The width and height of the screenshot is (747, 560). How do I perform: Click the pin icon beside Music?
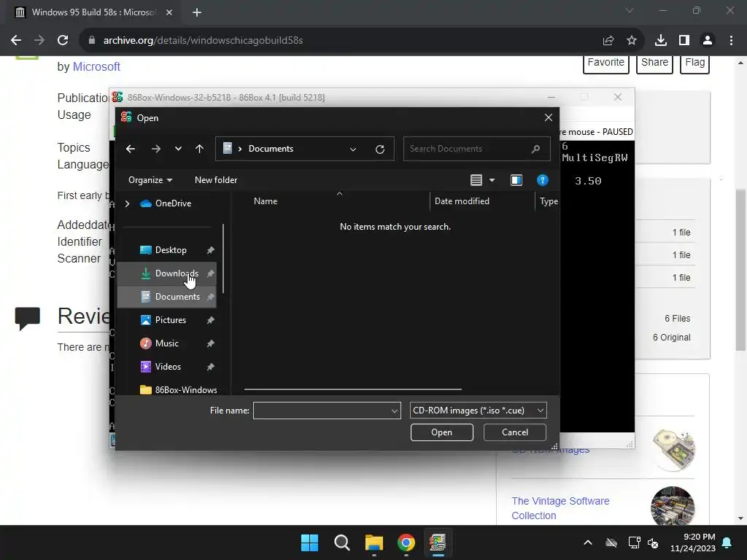(x=211, y=343)
